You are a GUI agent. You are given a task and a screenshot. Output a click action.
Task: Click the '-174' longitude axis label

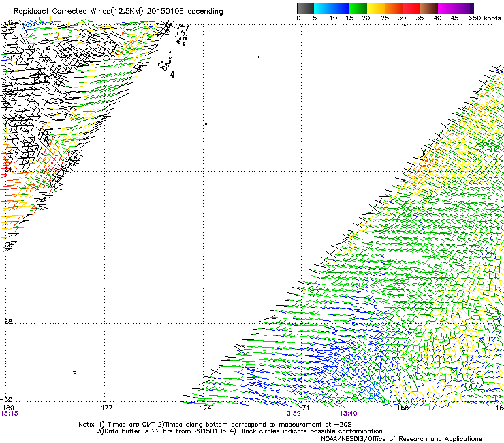[203, 408]
